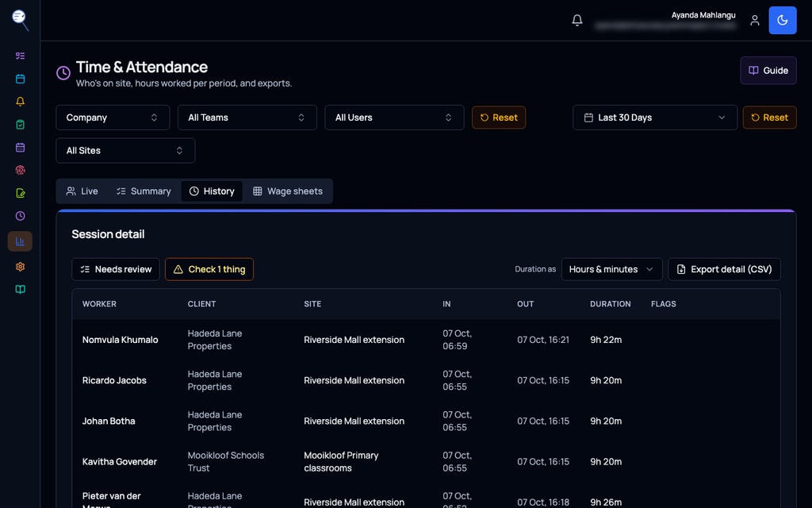Screen dimensions: 812x508
Task: Open the purple clock sidebar icon
Action: point(20,216)
